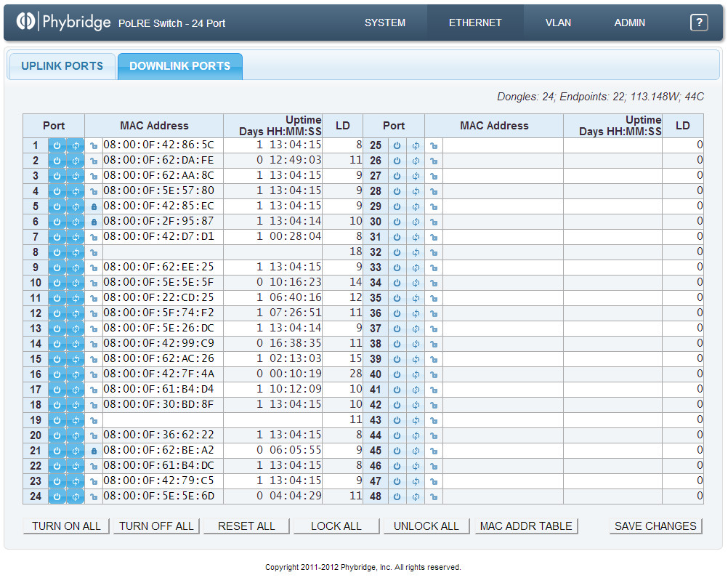Click reset icon for port 13
728x583 pixels.
[x=76, y=329]
